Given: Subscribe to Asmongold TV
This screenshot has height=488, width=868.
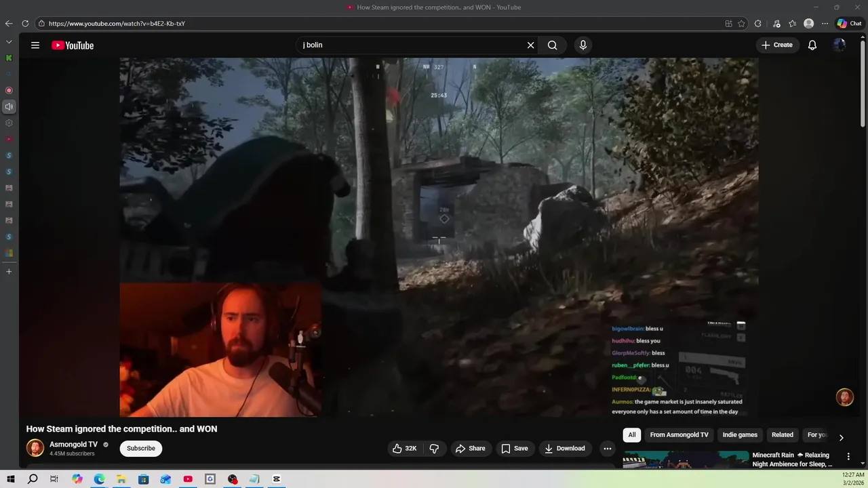Looking at the screenshot, I should (x=141, y=448).
